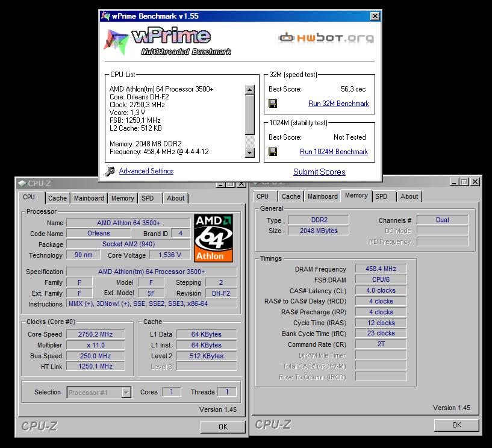Click Bank Cycle Time value 23 clocks
The height and width of the screenshot is (448, 492).
(381, 333)
